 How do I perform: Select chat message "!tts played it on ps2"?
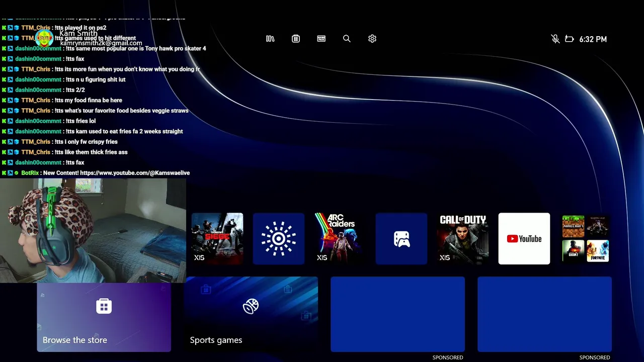[x=80, y=28]
